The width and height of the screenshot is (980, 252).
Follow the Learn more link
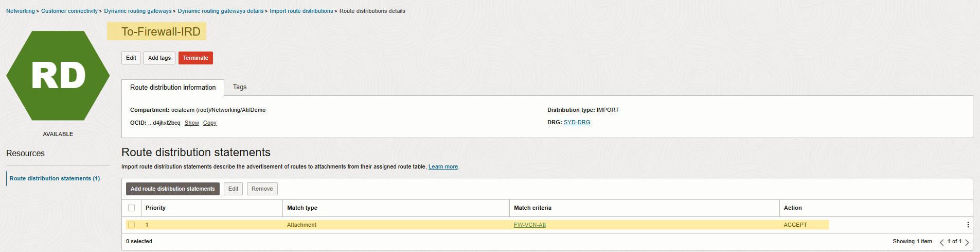click(443, 167)
